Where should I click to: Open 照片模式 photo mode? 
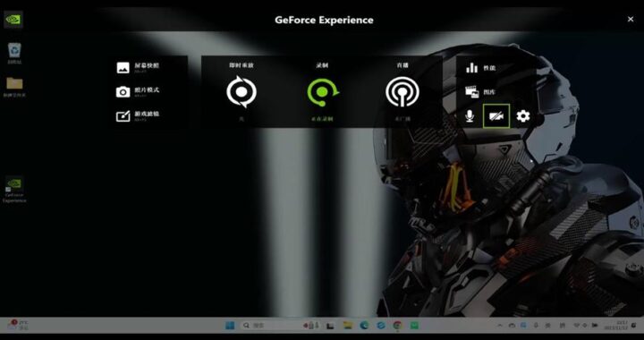(138, 91)
